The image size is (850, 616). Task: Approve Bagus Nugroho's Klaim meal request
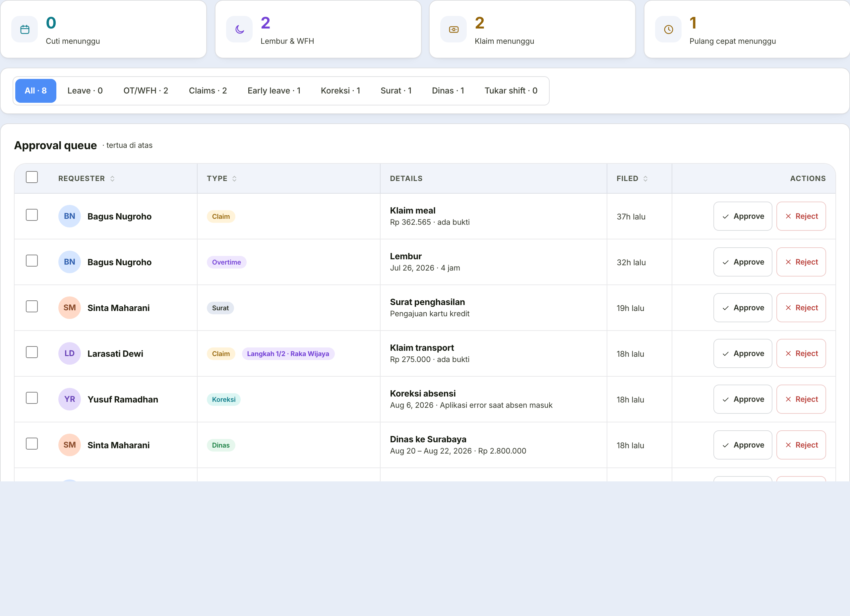point(743,216)
